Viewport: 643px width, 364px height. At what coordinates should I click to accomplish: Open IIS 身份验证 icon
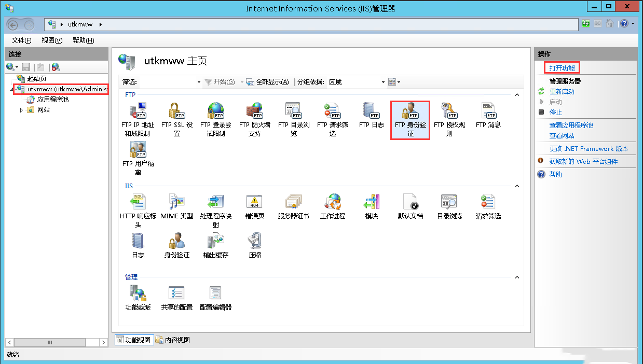[x=177, y=246]
